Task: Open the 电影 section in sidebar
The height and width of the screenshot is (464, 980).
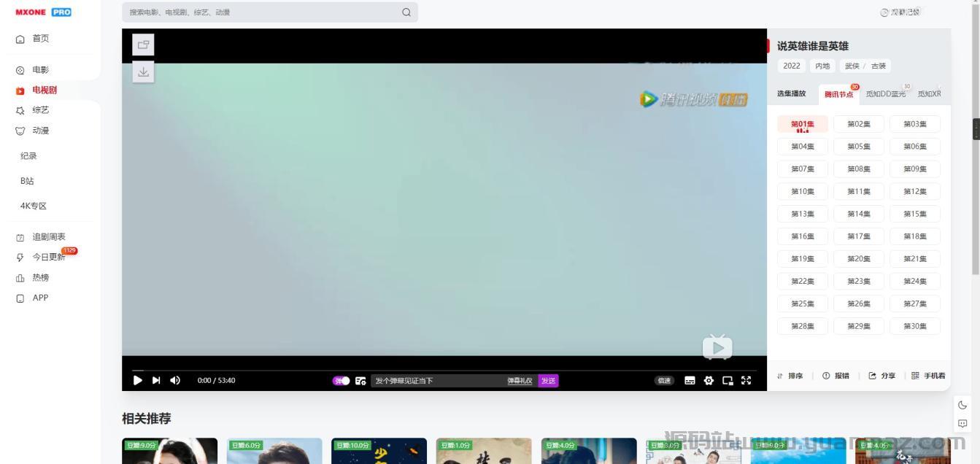Action: pos(40,69)
